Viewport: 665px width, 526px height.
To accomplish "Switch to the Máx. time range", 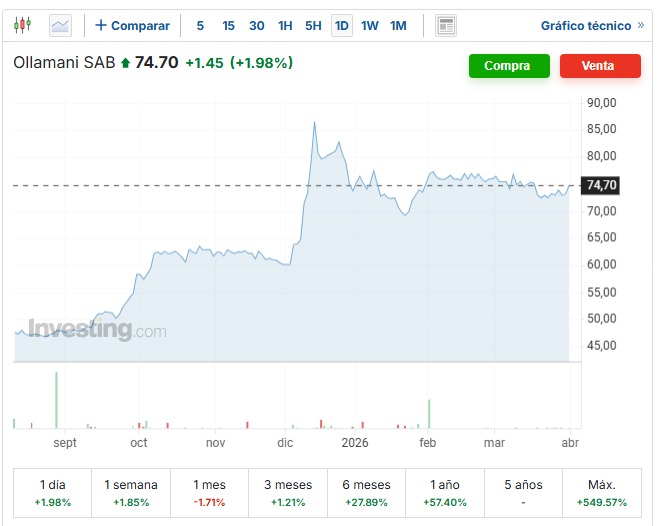I will click(x=602, y=492).
